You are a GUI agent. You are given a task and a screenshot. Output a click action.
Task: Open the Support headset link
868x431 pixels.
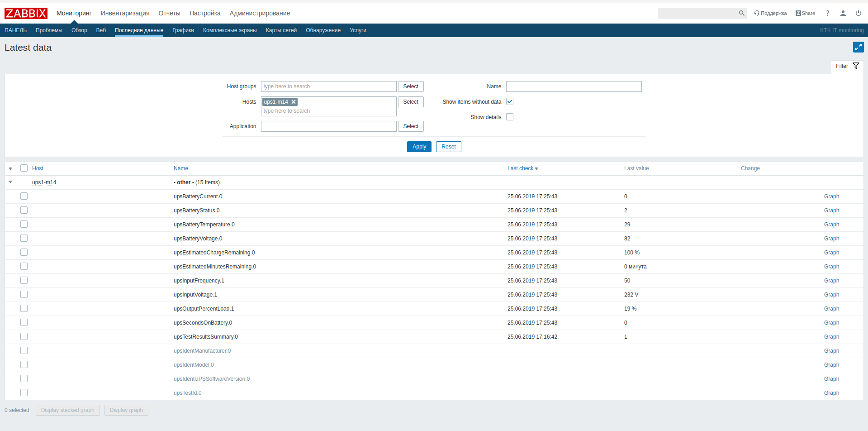[770, 13]
